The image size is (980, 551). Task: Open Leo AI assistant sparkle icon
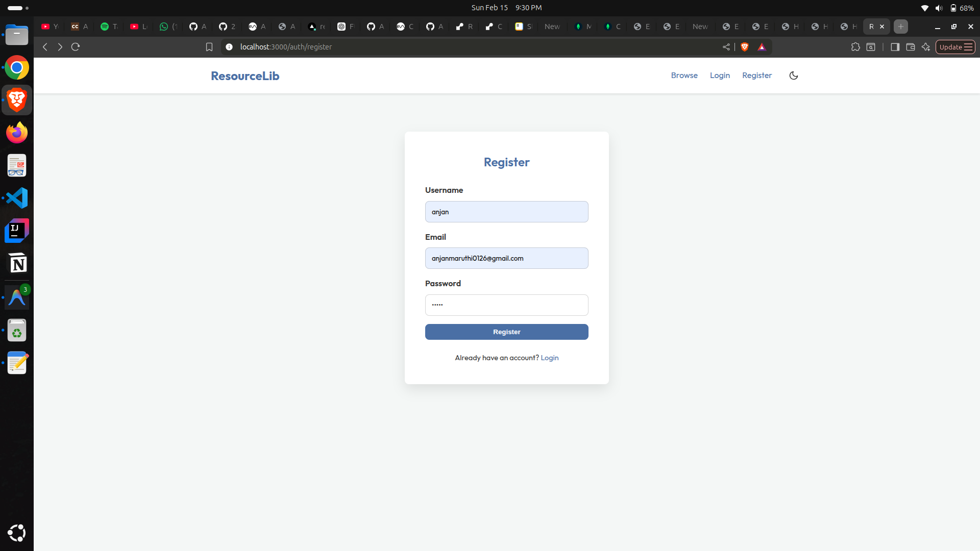[x=926, y=47]
